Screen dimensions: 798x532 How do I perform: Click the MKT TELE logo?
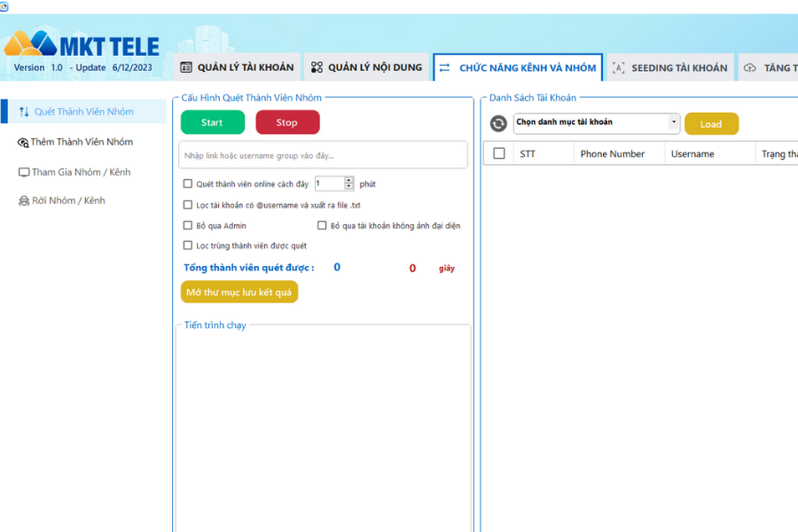(82, 46)
